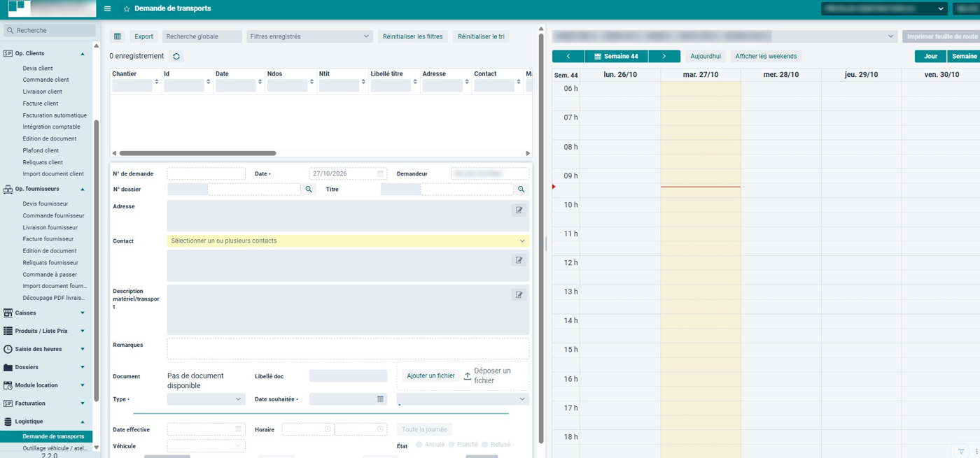980x458 pixels.
Task: Open Facture client in the sidebar
Action: pyautogui.click(x=41, y=103)
